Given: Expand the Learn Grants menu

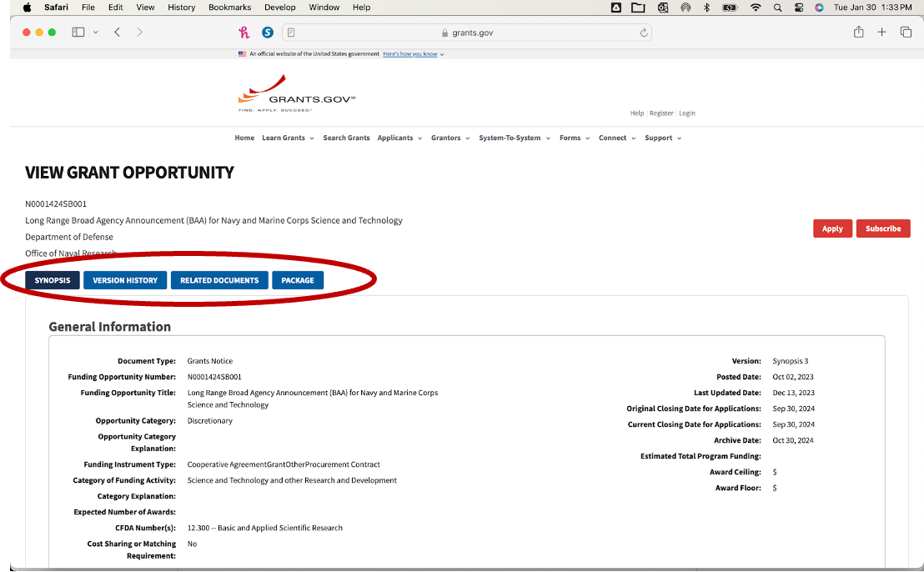Looking at the screenshot, I should (x=288, y=138).
